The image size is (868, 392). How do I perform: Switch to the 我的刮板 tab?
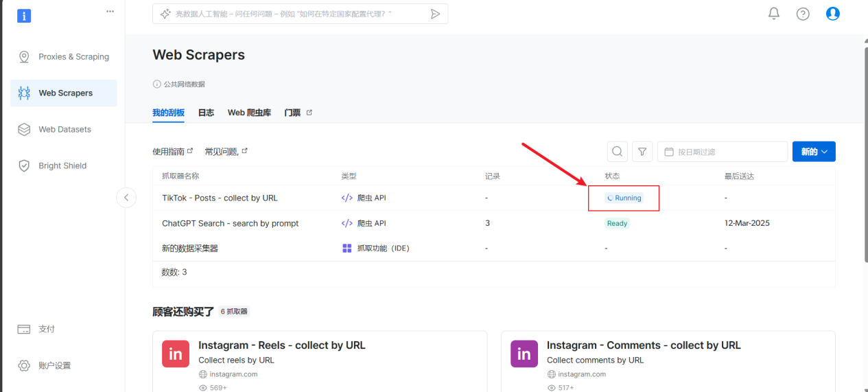pos(168,113)
